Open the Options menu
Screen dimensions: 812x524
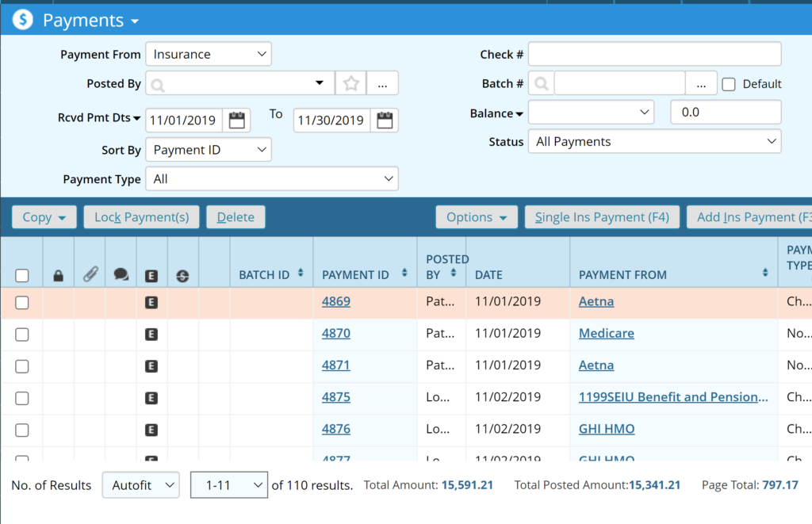476,217
